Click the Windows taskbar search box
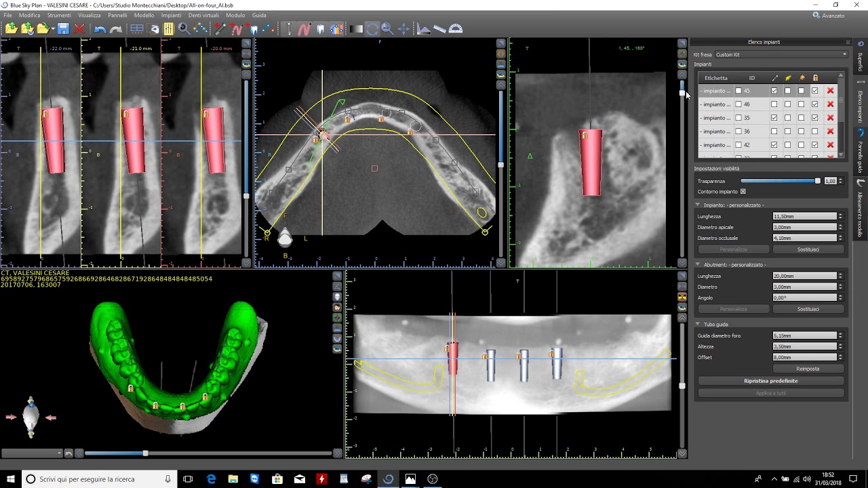 100,479
